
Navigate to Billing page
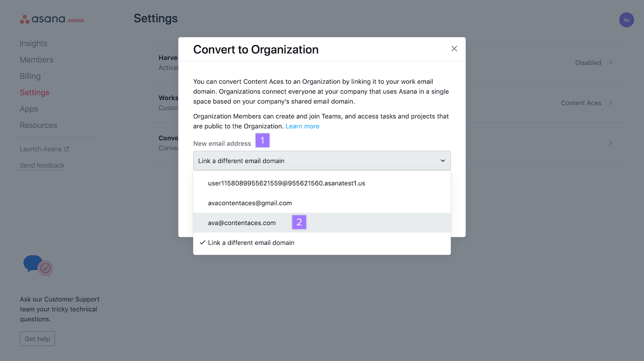point(30,76)
